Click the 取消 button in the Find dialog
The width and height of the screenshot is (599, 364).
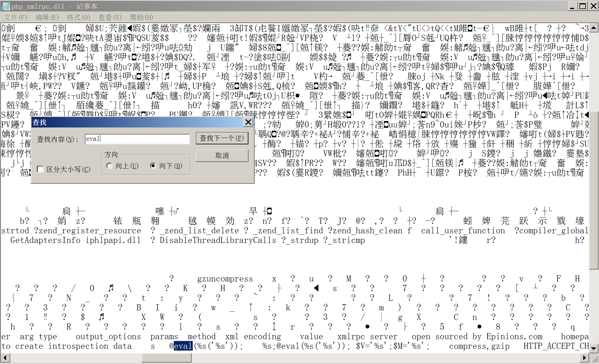click(222, 156)
